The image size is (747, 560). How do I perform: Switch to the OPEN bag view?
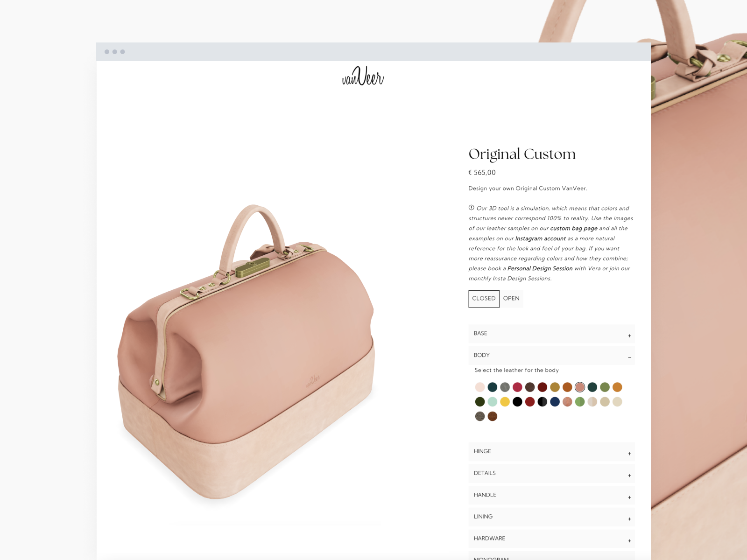(x=511, y=299)
